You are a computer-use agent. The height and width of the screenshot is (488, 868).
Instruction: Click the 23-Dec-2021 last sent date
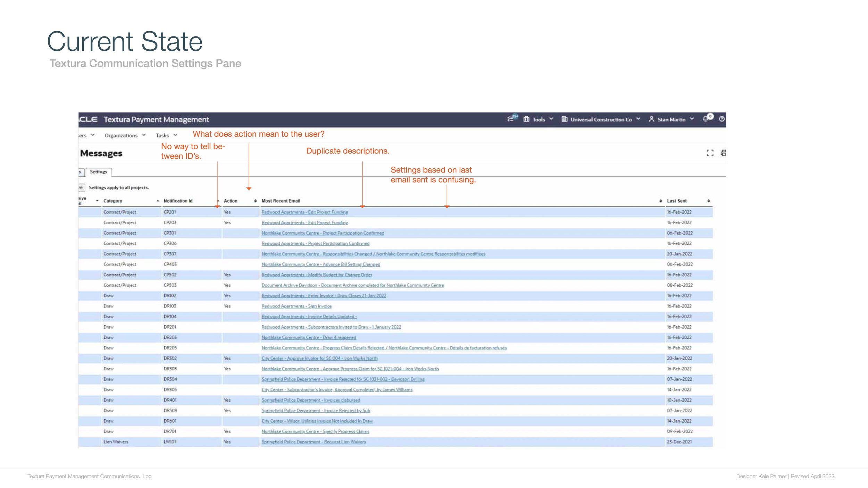(679, 441)
